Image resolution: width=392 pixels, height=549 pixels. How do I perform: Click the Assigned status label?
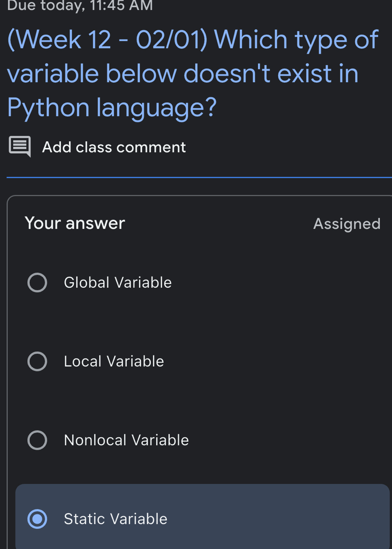click(x=347, y=223)
